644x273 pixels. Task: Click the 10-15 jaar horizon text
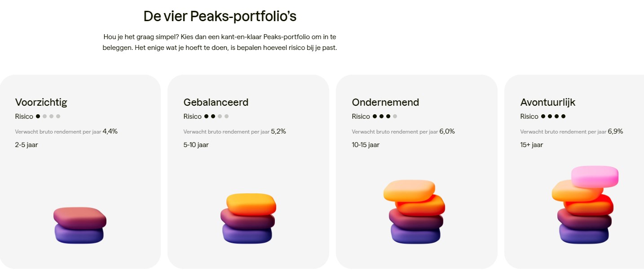(366, 145)
